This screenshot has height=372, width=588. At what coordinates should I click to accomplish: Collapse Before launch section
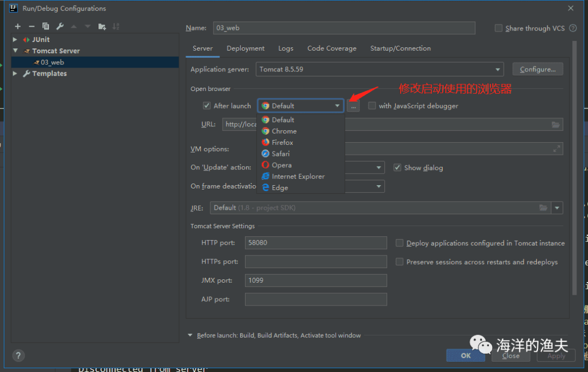point(190,336)
